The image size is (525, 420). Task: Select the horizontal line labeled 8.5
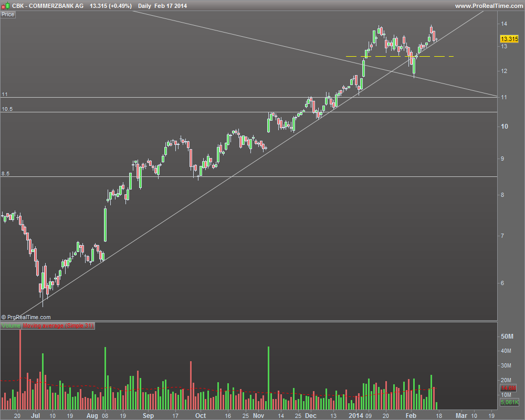[249, 176]
